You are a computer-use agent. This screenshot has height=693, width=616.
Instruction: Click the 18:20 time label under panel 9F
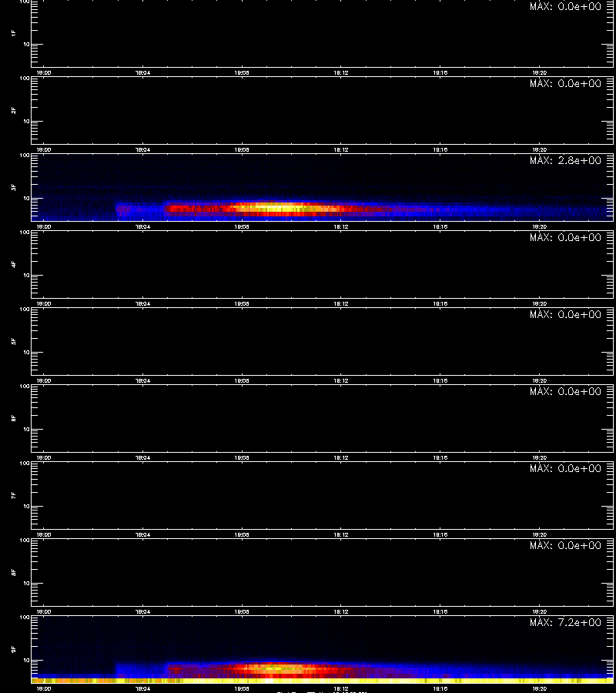click(x=539, y=688)
